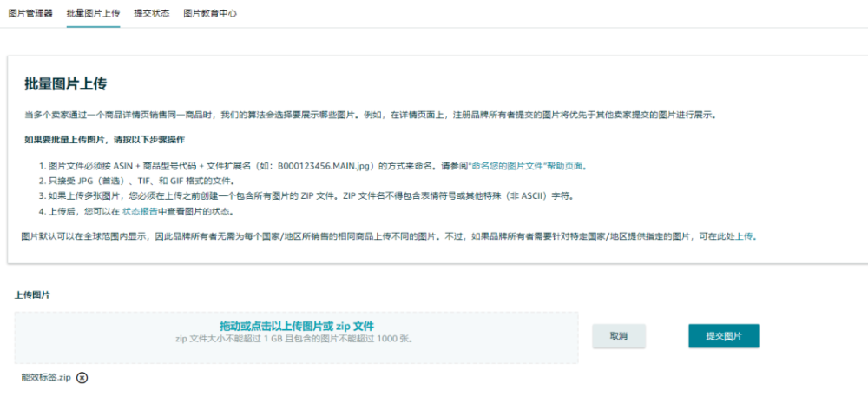
Task: Open the 图片管理器 tab
Action: [x=31, y=13]
